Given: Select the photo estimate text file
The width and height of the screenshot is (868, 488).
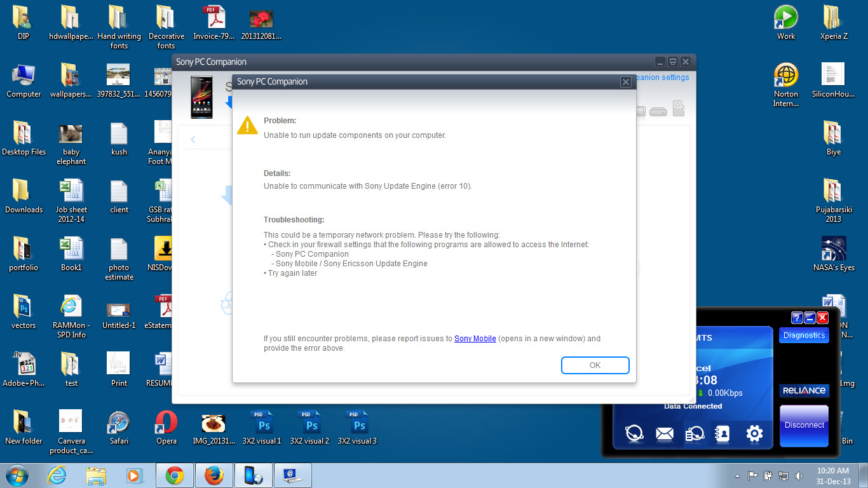Looking at the screenshot, I should point(119,259).
